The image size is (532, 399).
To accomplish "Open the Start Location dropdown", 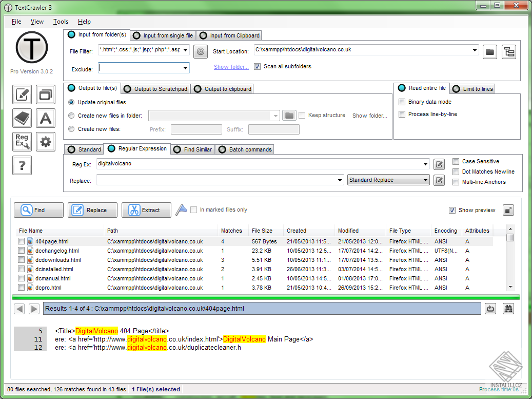I will point(475,50).
